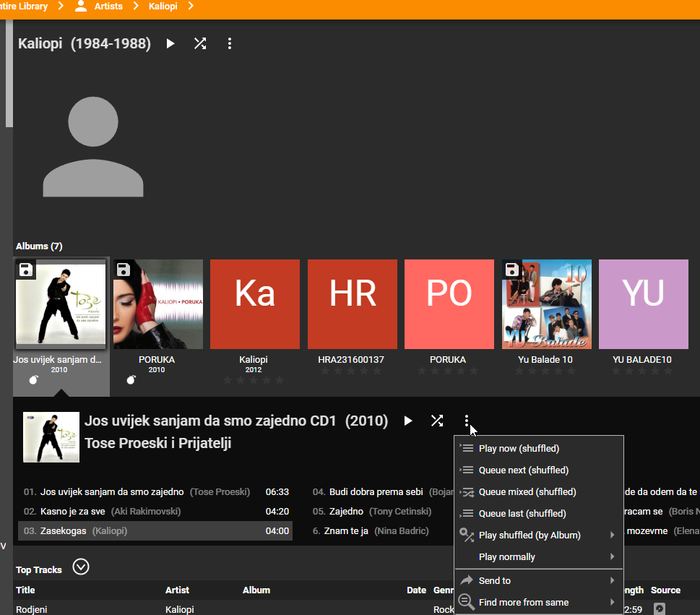
Task: Click album three-dot menu icon
Action: point(467,421)
